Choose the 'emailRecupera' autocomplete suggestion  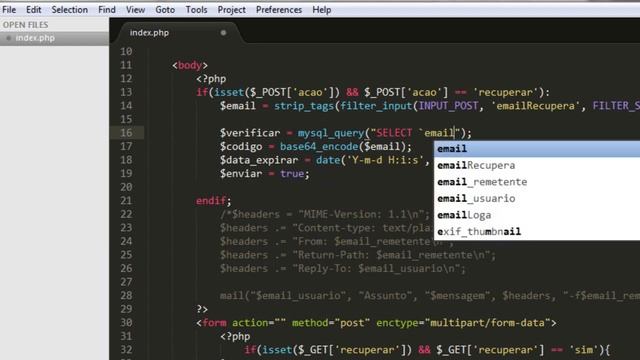point(537,165)
